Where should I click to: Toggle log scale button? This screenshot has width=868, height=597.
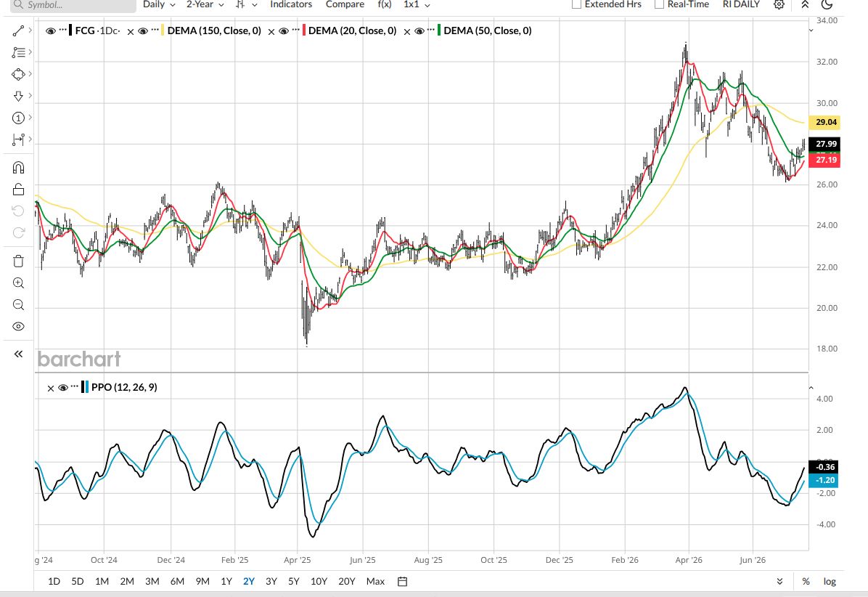830,582
